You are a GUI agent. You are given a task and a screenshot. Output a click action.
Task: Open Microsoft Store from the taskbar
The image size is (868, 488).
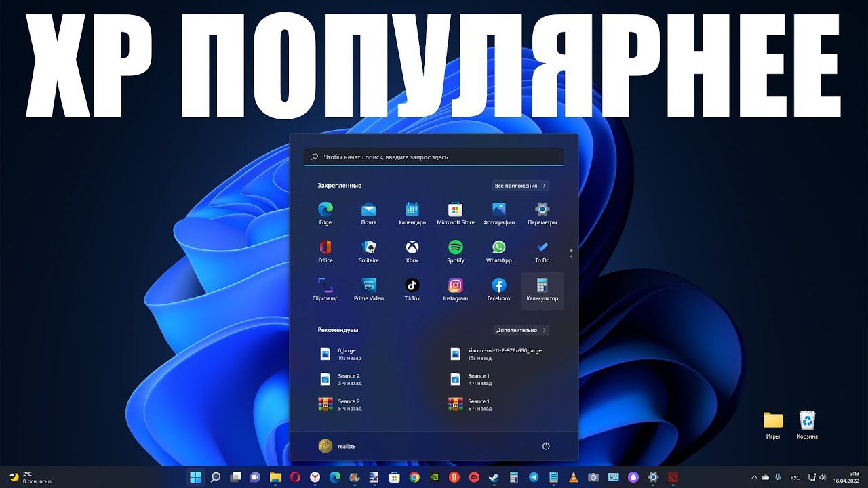tap(395, 477)
